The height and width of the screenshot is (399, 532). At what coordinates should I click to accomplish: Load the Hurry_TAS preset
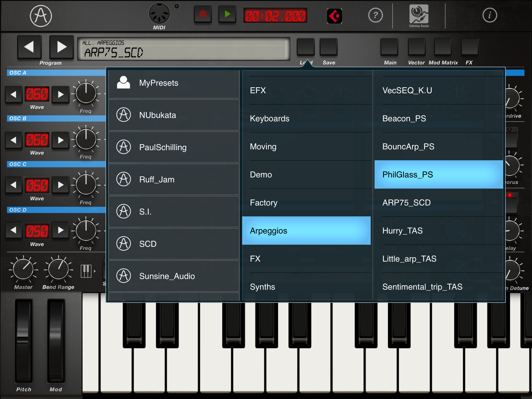tap(439, 231)
